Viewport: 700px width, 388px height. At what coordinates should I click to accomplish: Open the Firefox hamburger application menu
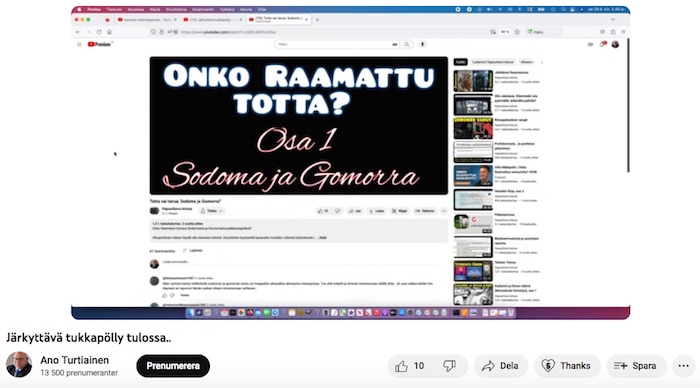click(x=623, y=32)
